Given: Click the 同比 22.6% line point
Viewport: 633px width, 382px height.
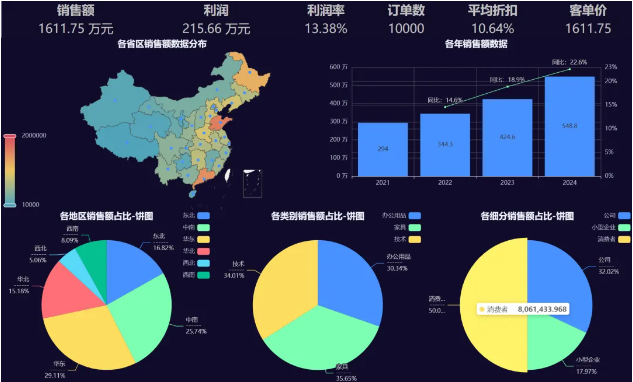Looking at the screenshot, I should point(570,69).
